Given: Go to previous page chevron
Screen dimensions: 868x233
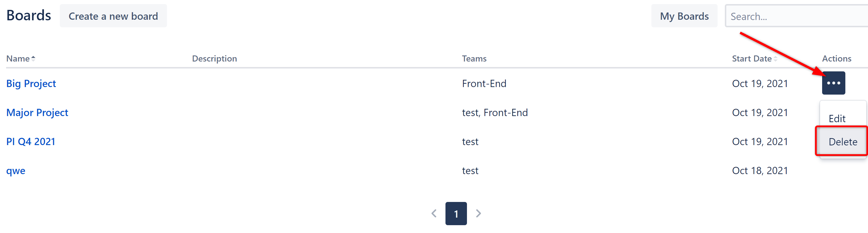Looking at the screenshot, I should point(434,214).
